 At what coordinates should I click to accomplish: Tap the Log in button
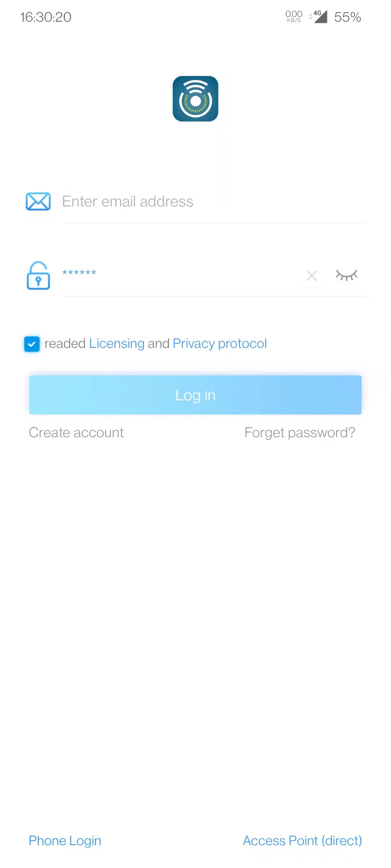pyautogui.click(x=195, y=395)
